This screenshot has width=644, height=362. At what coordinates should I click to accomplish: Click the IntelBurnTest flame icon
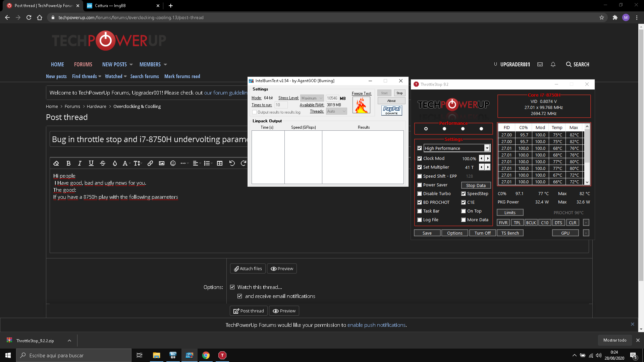click(361, 106)
